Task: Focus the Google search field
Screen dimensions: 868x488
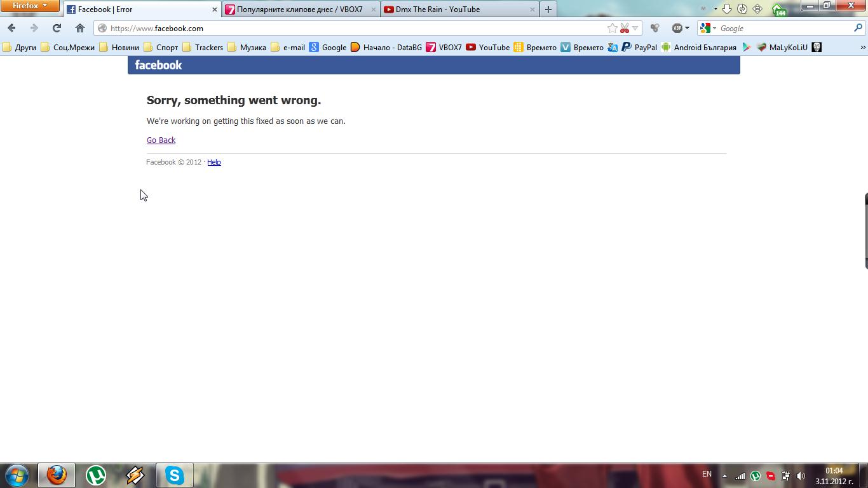Action: pyautogui.click(x=785, y=28)
